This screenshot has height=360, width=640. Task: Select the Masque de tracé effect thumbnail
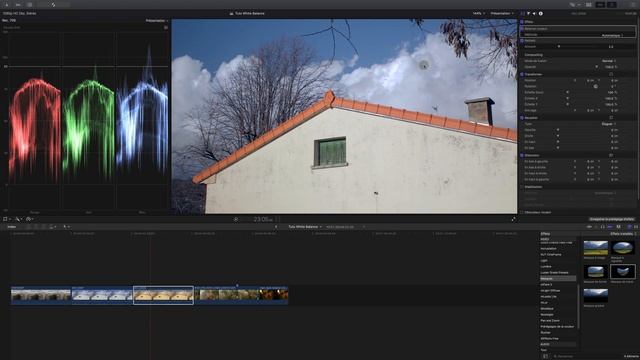[623, 271]
